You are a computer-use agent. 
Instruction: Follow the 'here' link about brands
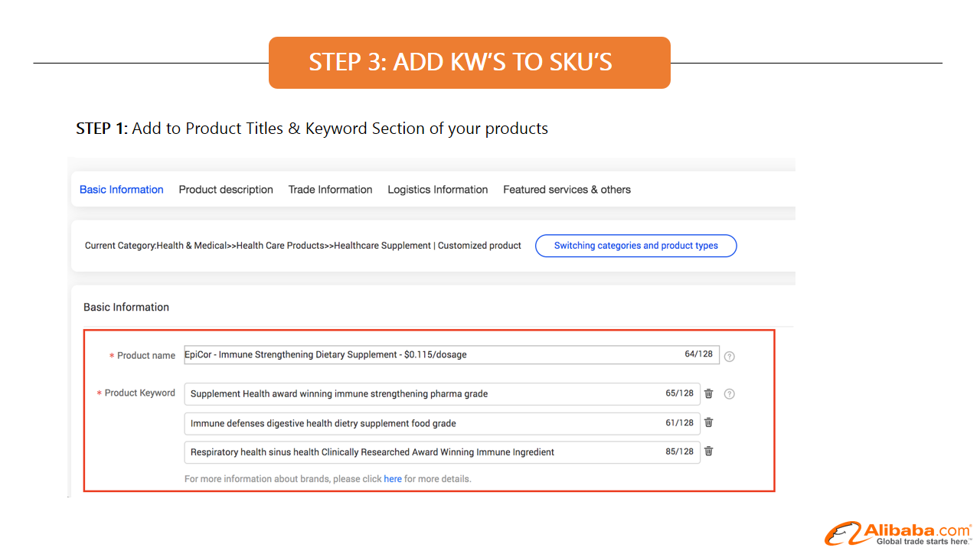[x=393, y=479]
